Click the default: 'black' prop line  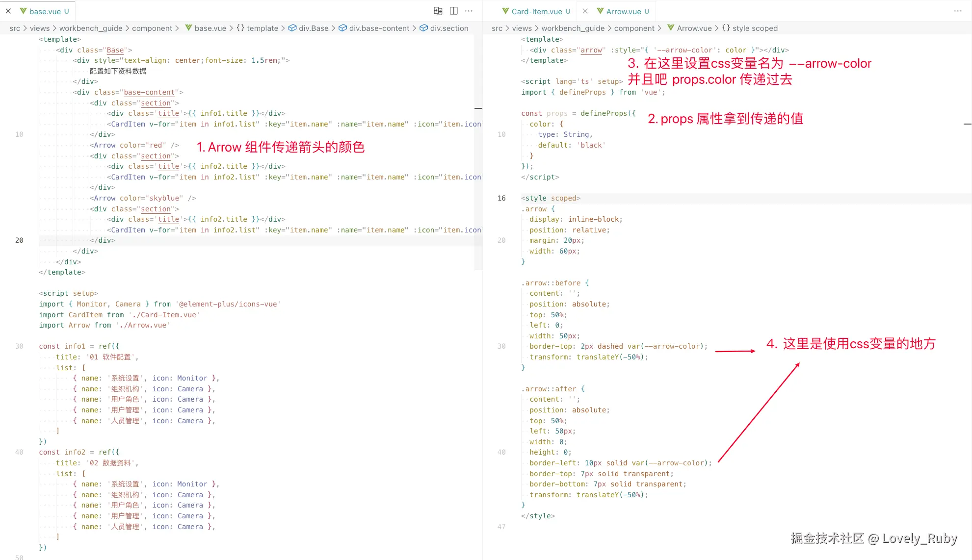(x=572, y=145)
